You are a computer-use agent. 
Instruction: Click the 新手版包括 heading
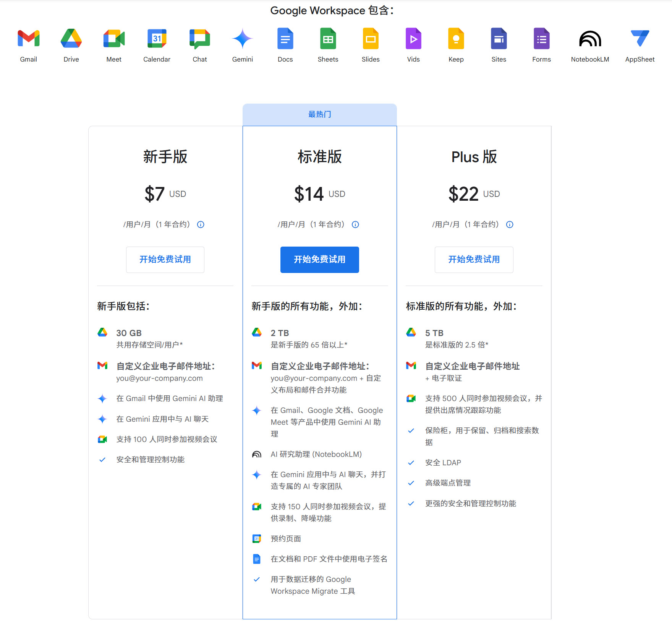pyautogui.click(x=123, y=306)
